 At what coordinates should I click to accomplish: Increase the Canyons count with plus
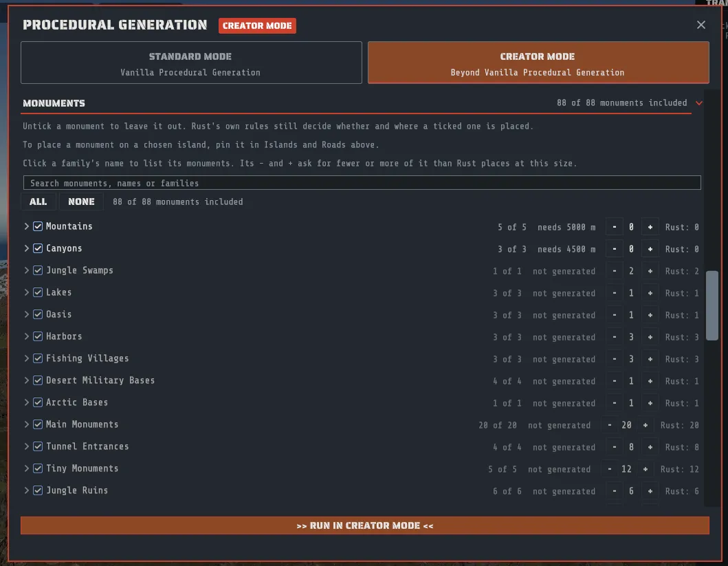[x=650, y=249]
